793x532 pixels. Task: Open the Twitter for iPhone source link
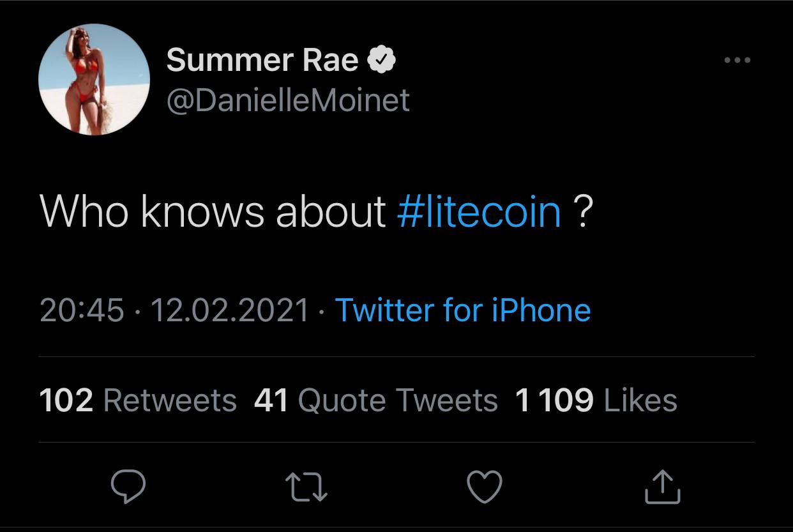pos(463,310)
